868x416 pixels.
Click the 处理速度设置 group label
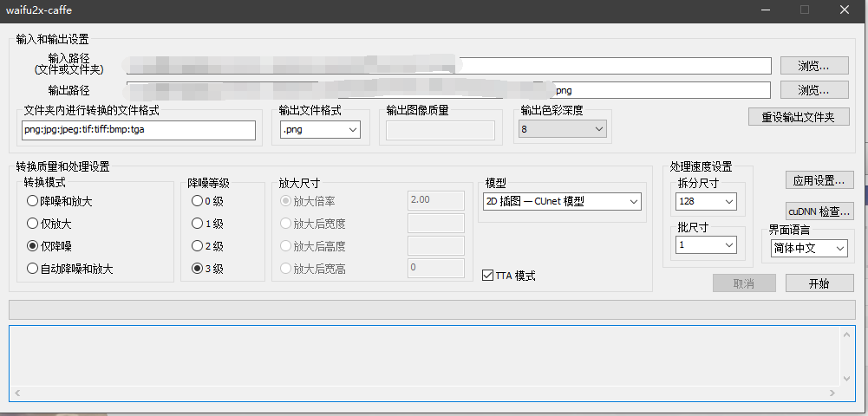click(x=701, y=166)
